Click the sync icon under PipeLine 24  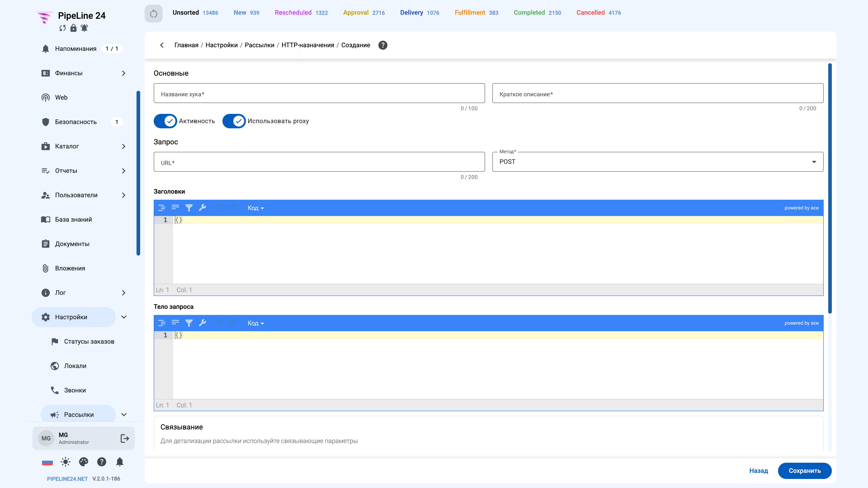tap(63, 28)
